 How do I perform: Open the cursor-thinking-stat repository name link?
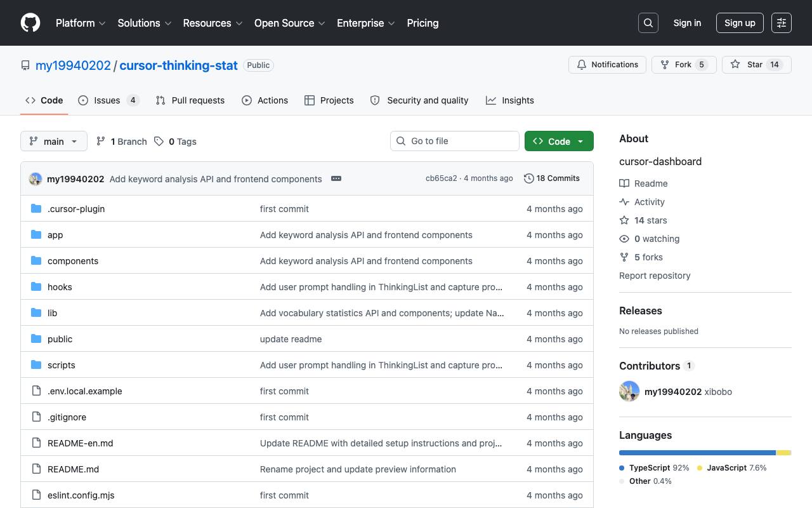178,65
